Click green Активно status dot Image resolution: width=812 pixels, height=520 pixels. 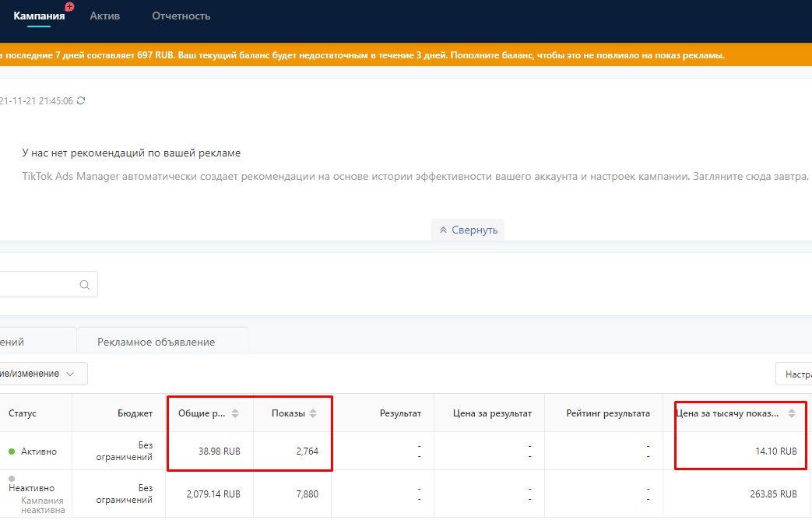pyautogui.click(x=12, y=451)
